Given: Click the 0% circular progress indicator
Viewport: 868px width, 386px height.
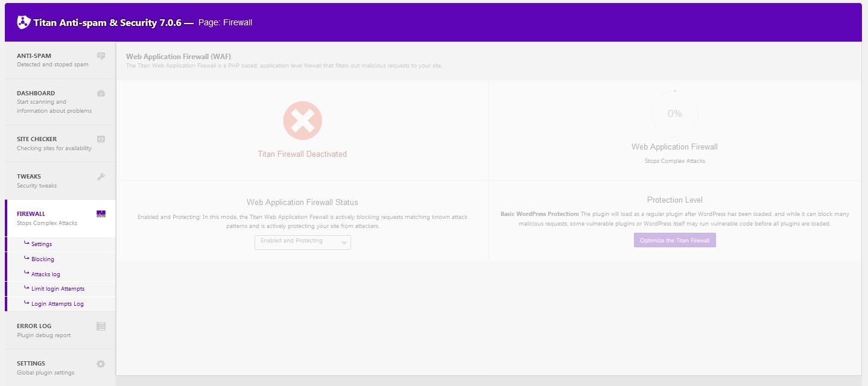Looking at the screenshot, I should pyautogui.click(x=674, y=113).
